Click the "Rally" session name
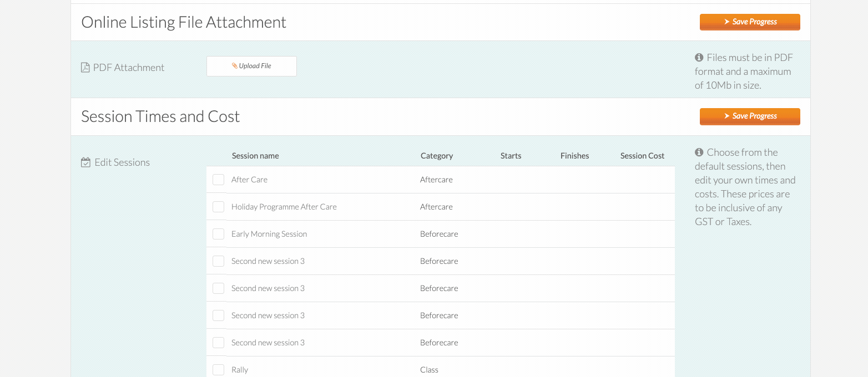The image size is (868, 377). tap(240, 370)
